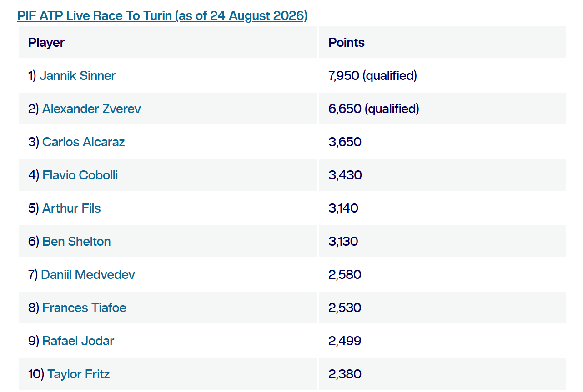
Task: Click the 3,430 points cell for Cobolli
Action: tap(442, 175)
